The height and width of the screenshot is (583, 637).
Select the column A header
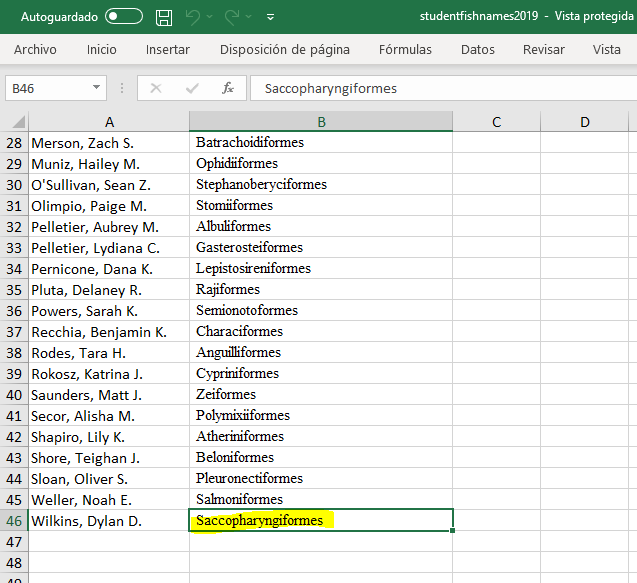pyautogui.click(x=108, y=122)
